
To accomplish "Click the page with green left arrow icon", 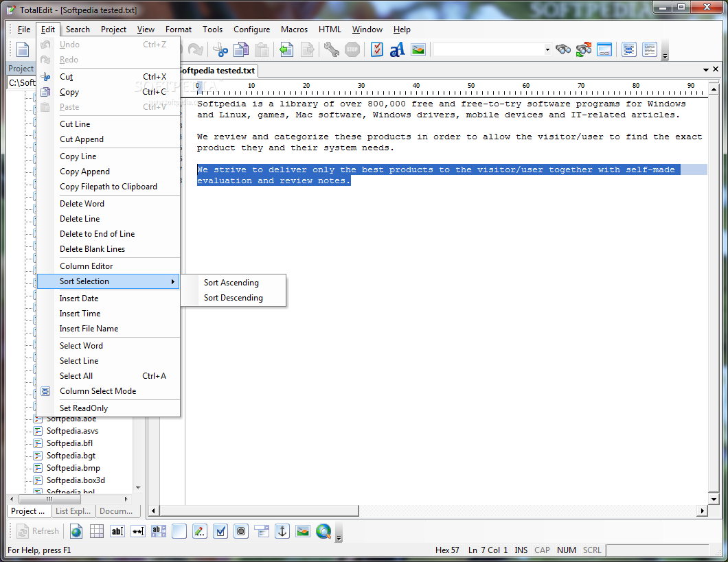I will [x=286, y=49].
